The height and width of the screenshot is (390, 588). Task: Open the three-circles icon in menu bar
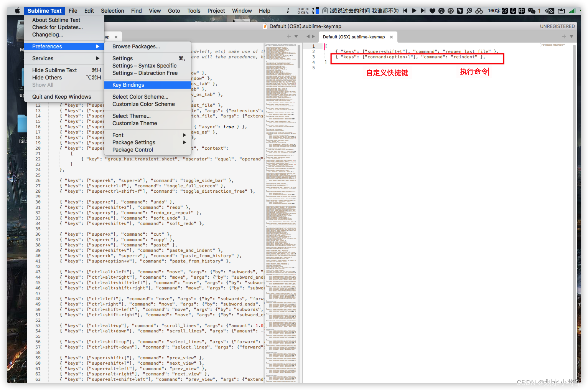479,11
